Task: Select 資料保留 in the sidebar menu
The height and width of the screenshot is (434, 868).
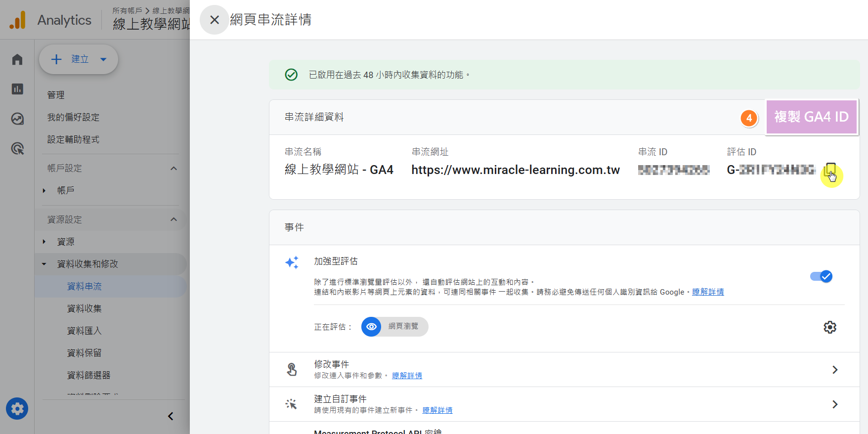Action: point(85,353)
